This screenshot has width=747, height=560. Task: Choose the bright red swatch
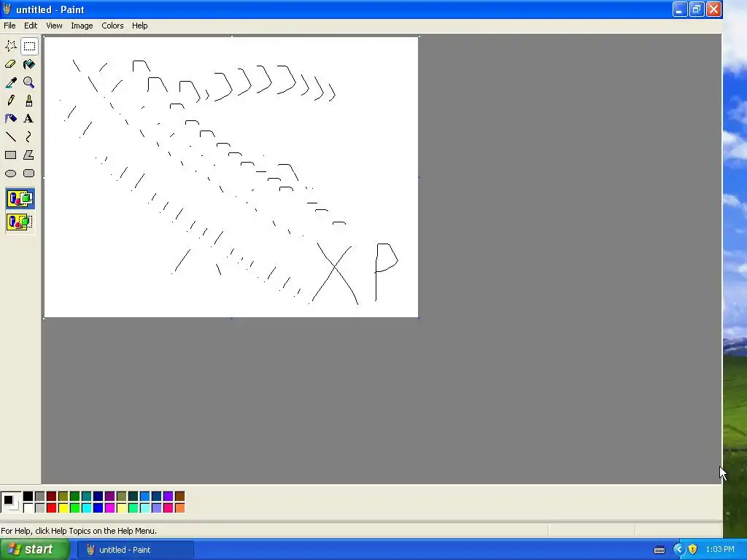(x=52, y=508)
